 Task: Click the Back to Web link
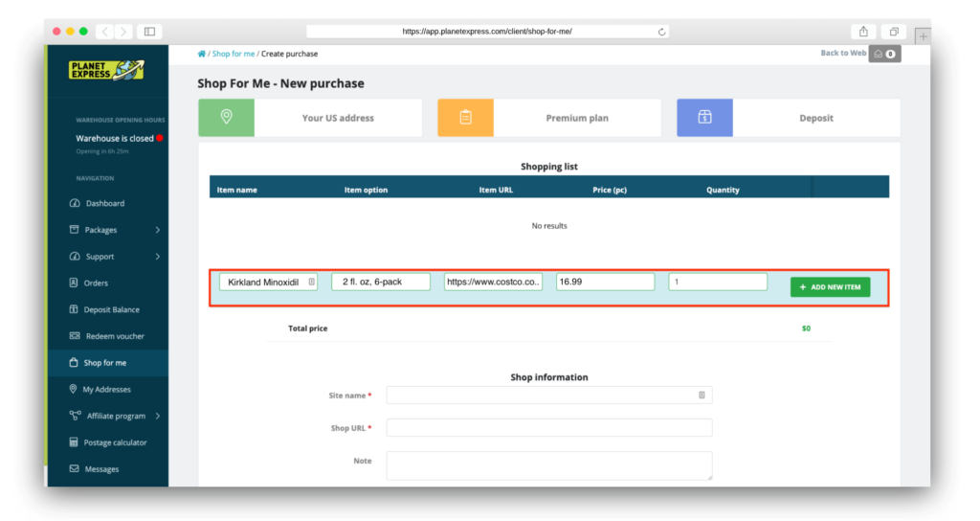click(843, 54)
